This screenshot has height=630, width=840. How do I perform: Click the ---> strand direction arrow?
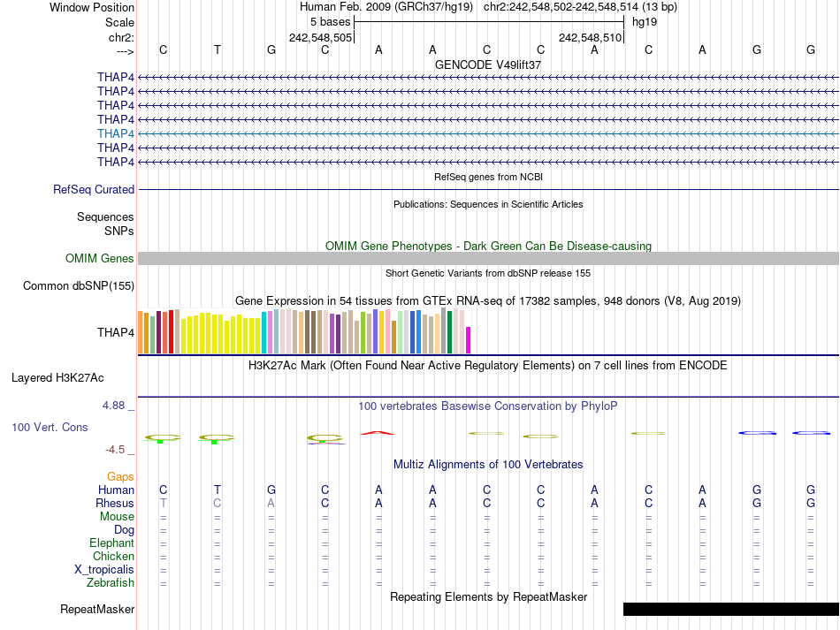[x=126, y=51]
